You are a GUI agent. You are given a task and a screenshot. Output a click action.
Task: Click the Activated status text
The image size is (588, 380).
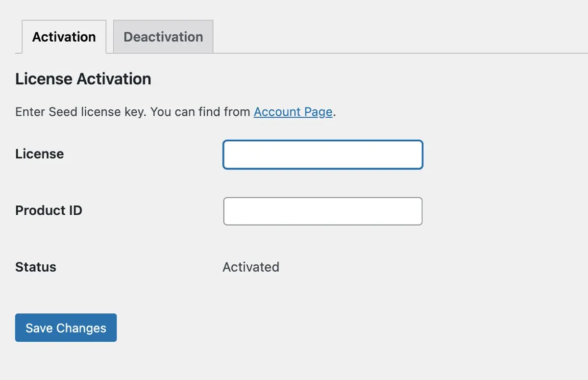(251, 267)
